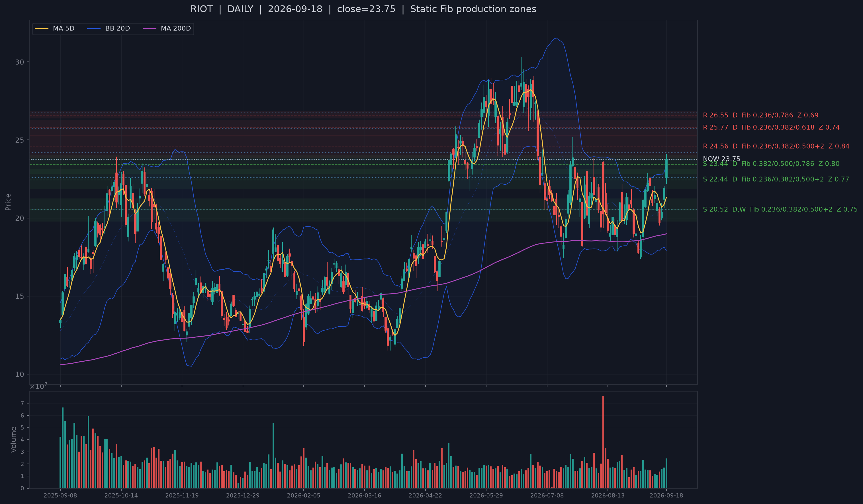The width and height of the screenshot is (863, 504).
Task: Select resistance label R 25.77 Z 0.74
Action: (771, 127)
